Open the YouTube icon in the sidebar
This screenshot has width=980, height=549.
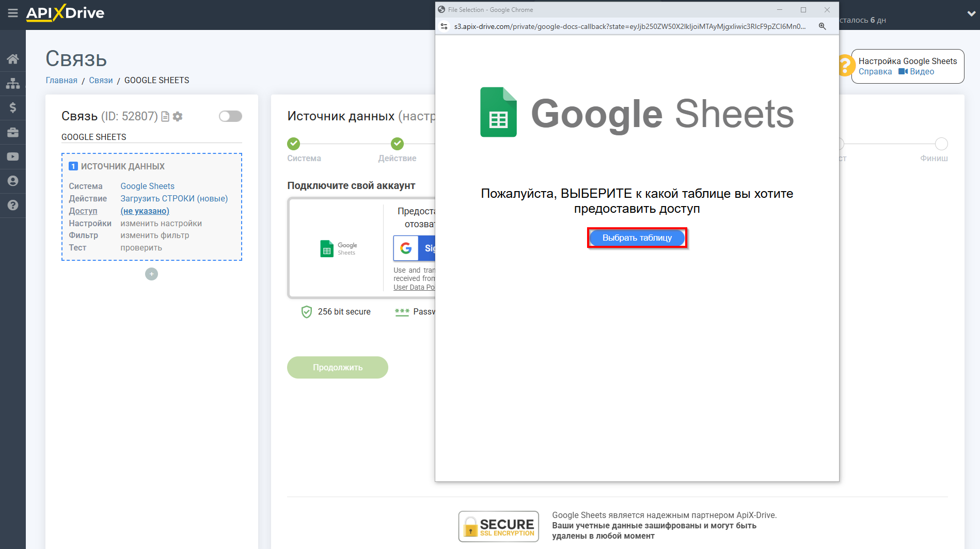tap(13, 156)
